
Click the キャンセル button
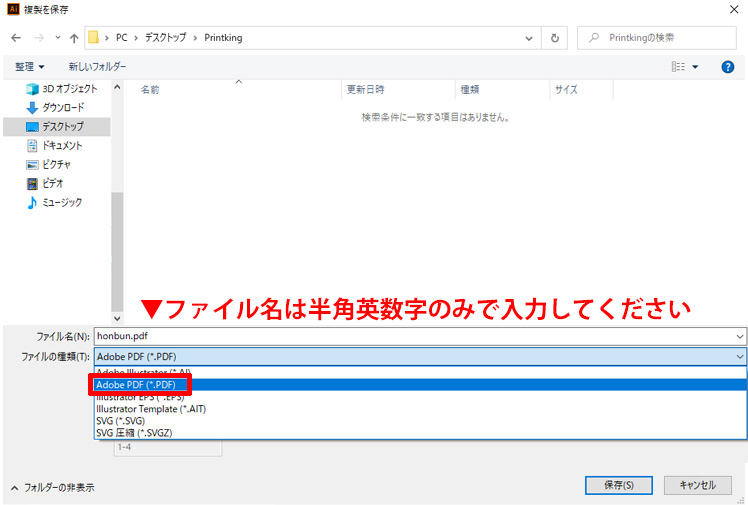(x=697, y=485)
